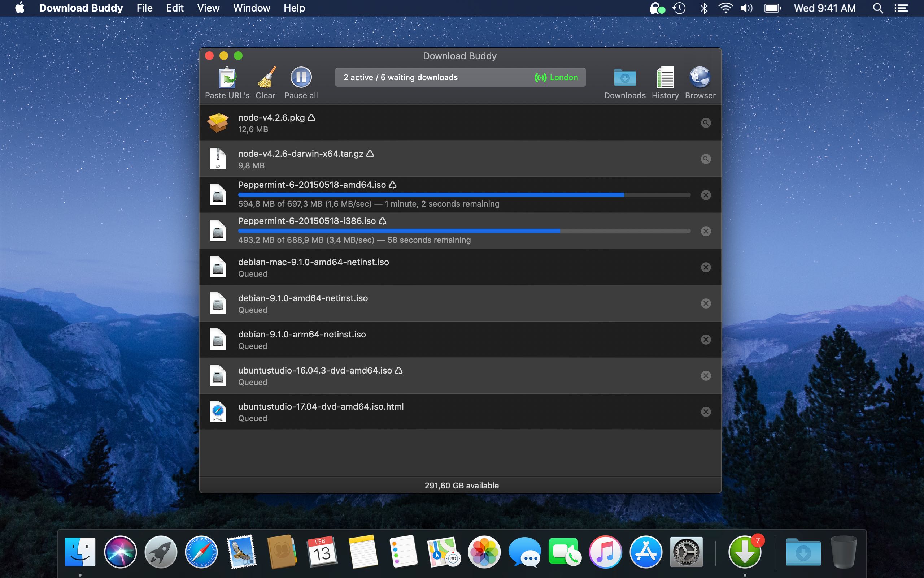This screenshot has height=578, width=924.
Task: Open Notification Center in menu bar
Action: click(x=901, y=8)
